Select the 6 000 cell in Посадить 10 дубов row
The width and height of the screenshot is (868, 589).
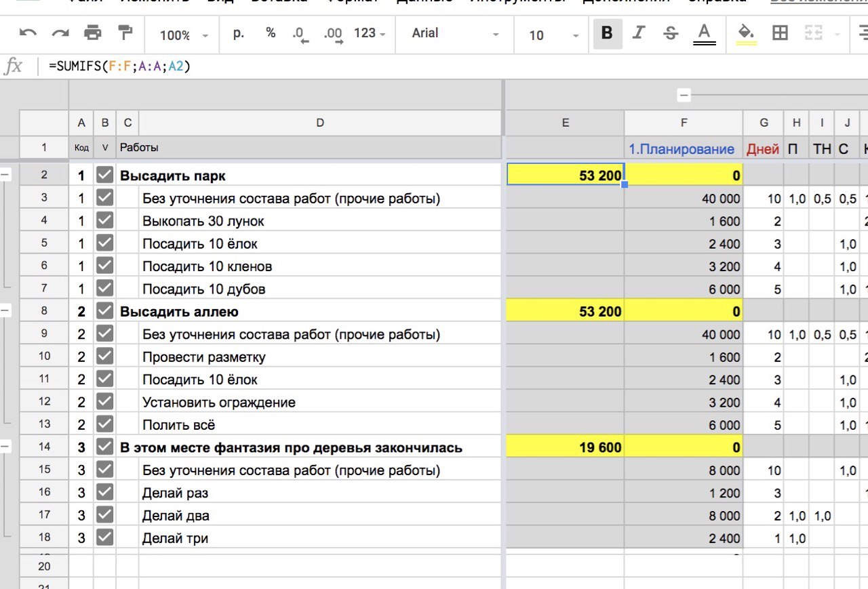tap(684, 289)
